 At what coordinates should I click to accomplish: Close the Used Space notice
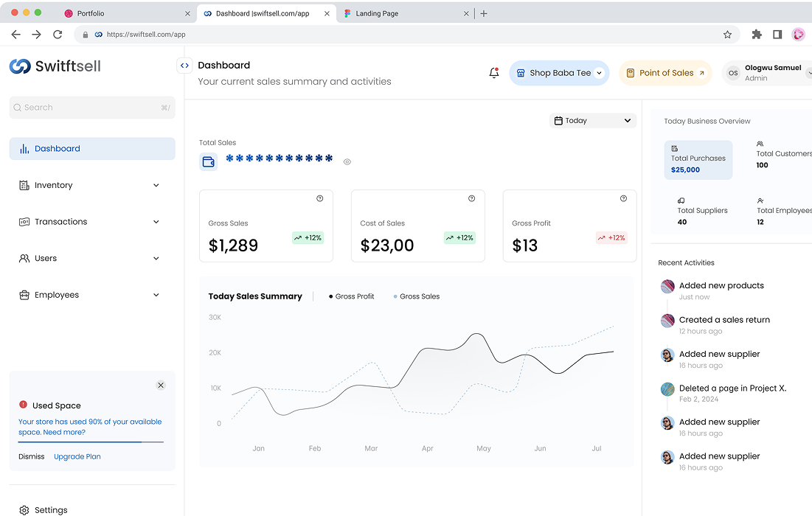pyautogui.click(x=161, y=385)
